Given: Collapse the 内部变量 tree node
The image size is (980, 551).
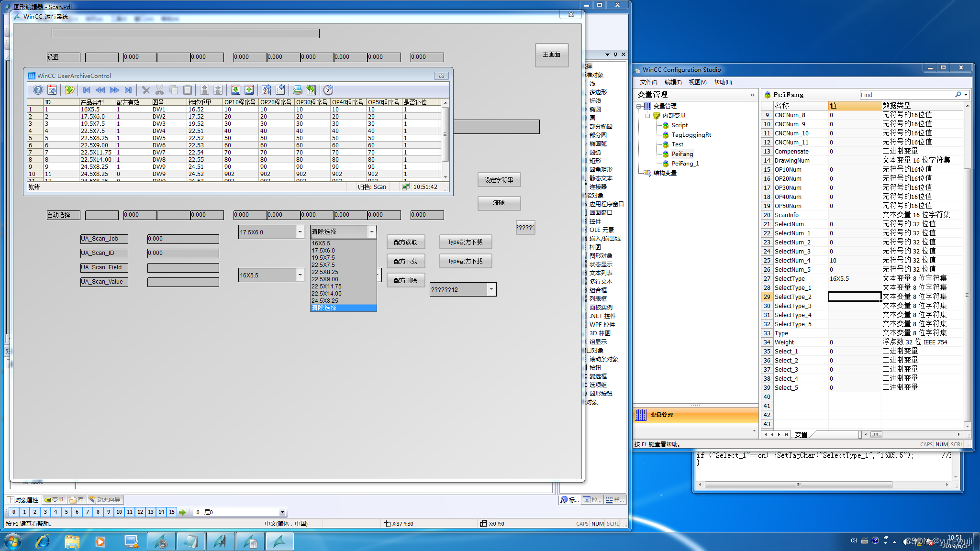Looking at the screenshot, I should pyautogui.click(x=647, y=116).
